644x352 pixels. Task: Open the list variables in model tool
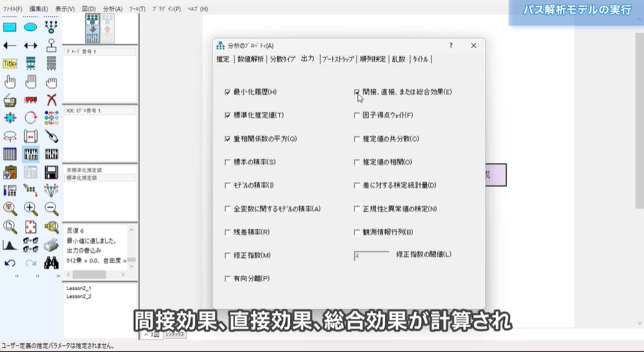pos(30,63)
